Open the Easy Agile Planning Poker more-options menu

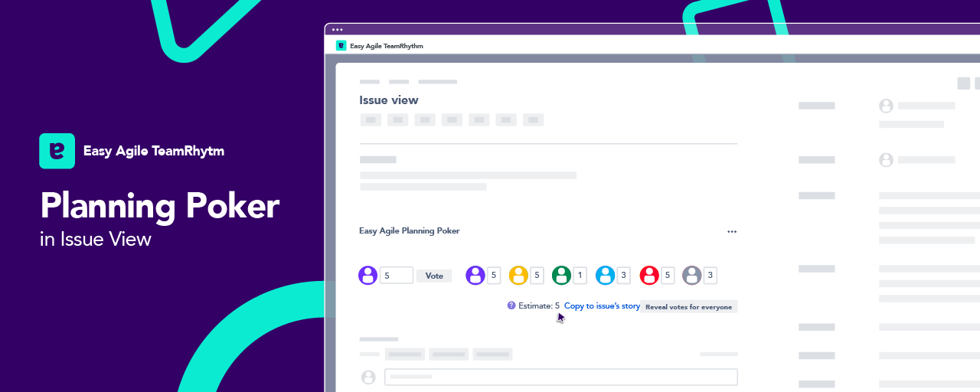732,231
